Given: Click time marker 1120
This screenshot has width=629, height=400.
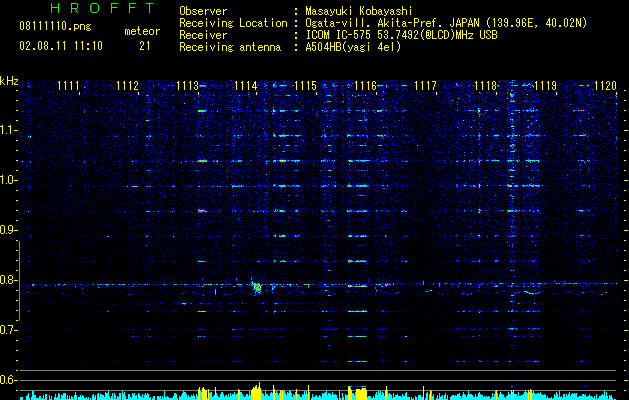Looking at the screenshot, I should 605,86.
